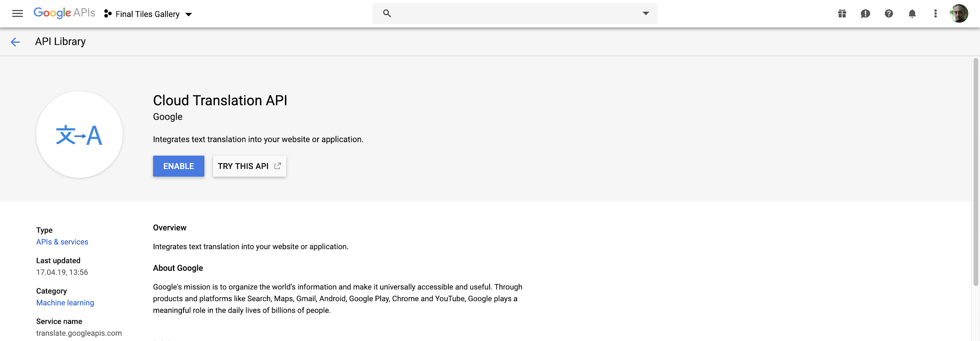
Task: Click the project icon beside Final Tiles Gallery
Action: point(108,14)
